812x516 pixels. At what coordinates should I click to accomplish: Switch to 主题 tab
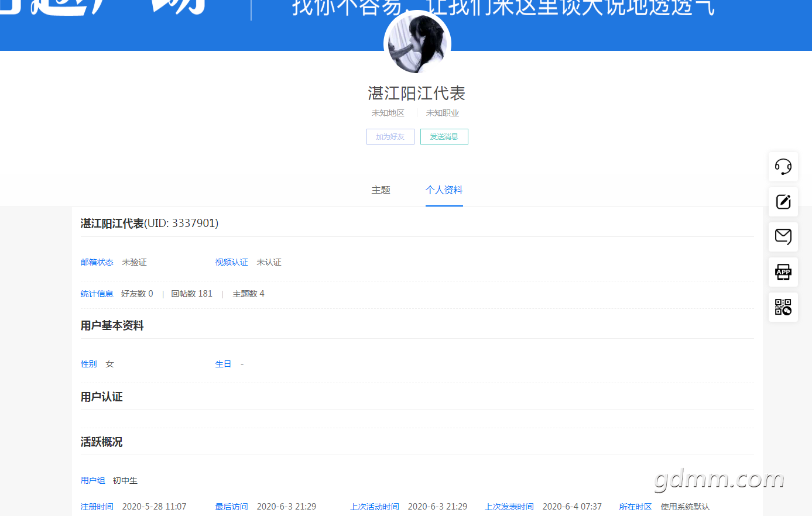click(x=381, y=190)
